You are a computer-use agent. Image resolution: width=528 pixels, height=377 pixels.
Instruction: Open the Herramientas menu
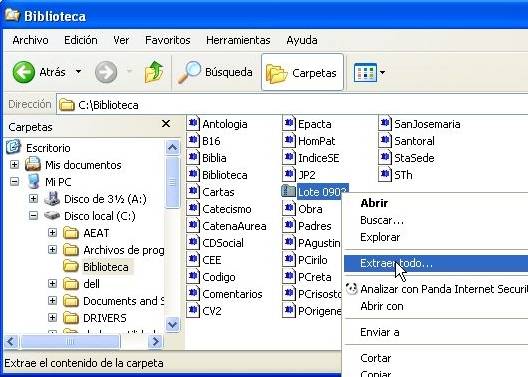click(238, 40)
